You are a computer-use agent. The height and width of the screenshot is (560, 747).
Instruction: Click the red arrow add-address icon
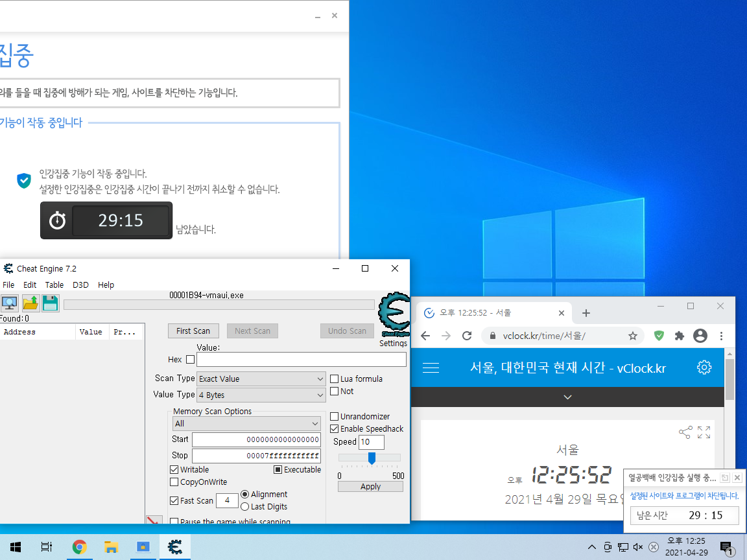154,520
